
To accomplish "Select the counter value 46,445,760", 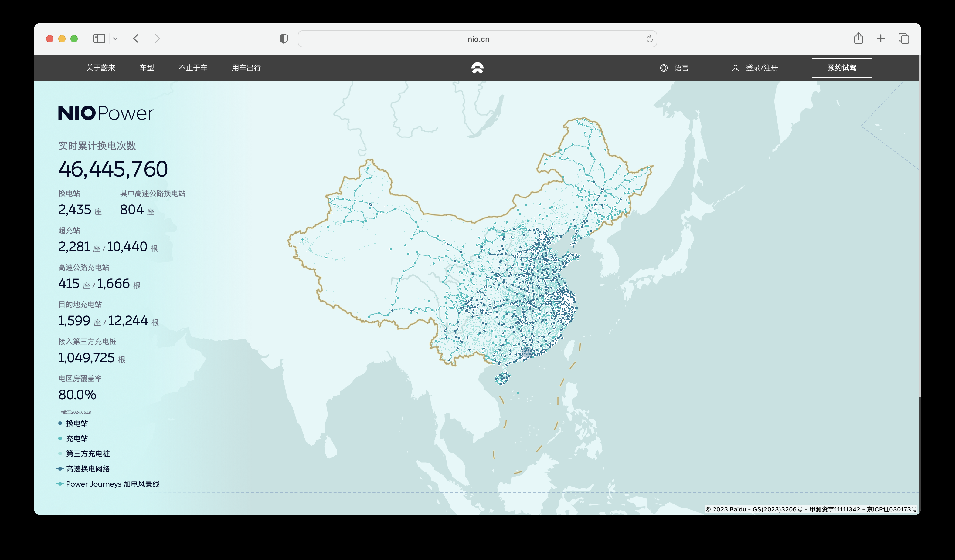I will pos(113,169).
